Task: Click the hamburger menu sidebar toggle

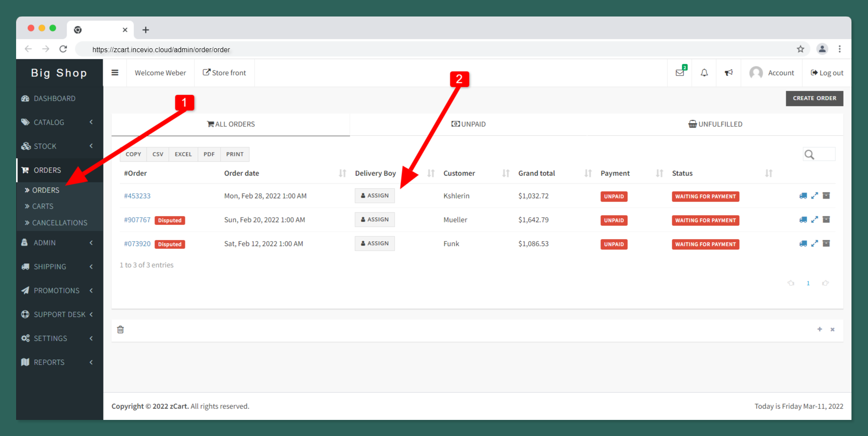Action: pos(115,73)
